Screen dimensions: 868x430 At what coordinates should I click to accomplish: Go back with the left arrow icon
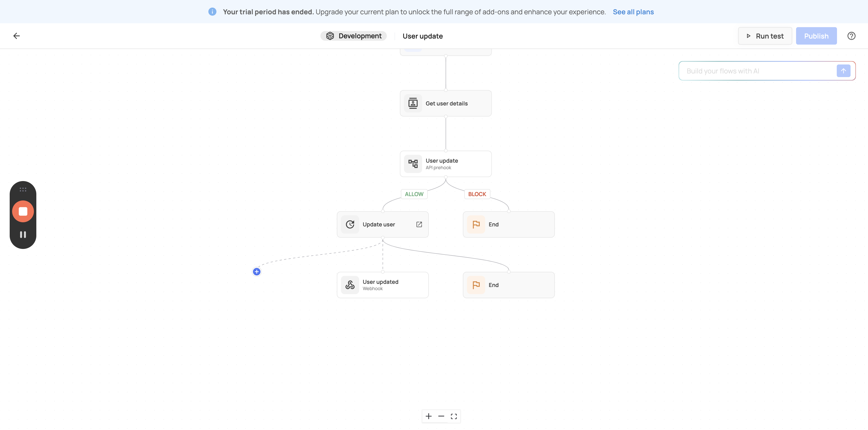point(16,36)
